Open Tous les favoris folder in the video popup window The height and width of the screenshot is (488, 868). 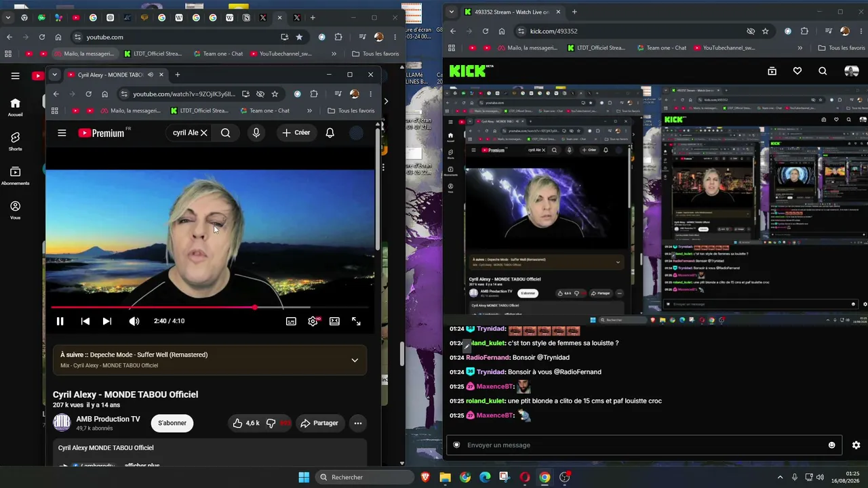pos(351,110)
